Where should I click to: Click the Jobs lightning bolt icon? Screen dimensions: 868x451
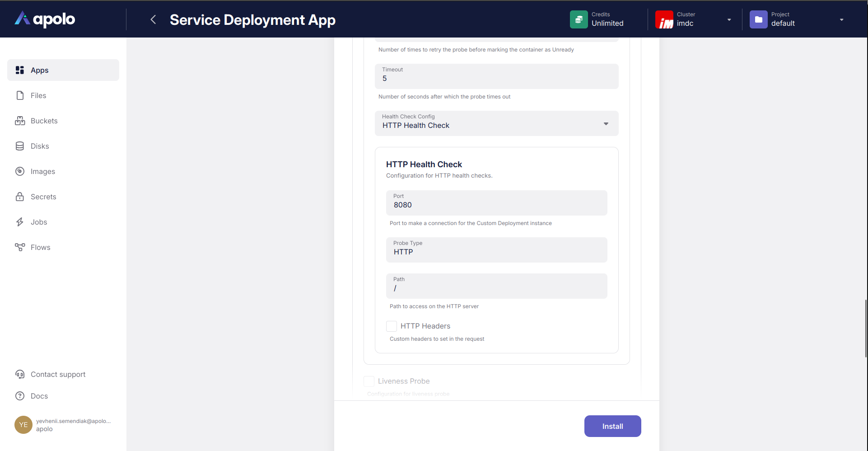[x=20, y=222]
